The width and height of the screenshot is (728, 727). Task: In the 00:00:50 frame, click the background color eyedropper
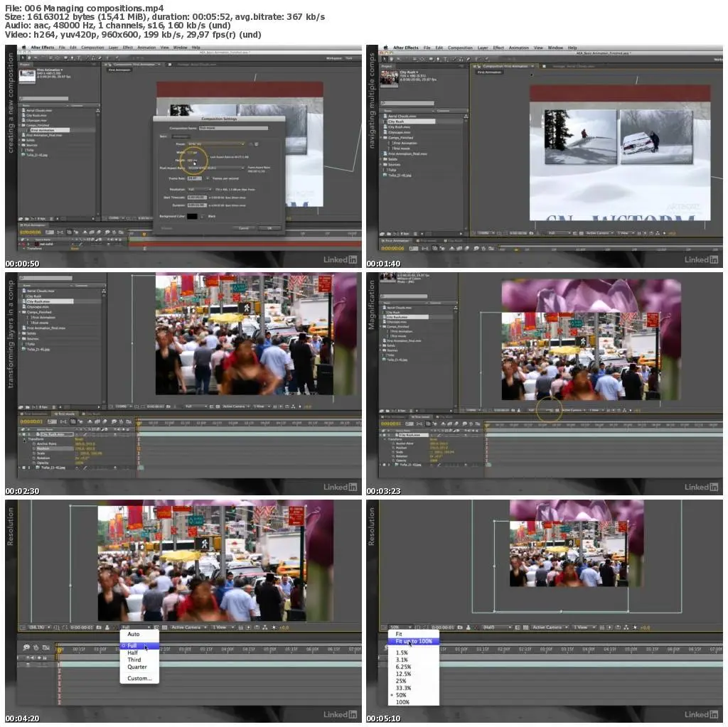pos(202,216)
